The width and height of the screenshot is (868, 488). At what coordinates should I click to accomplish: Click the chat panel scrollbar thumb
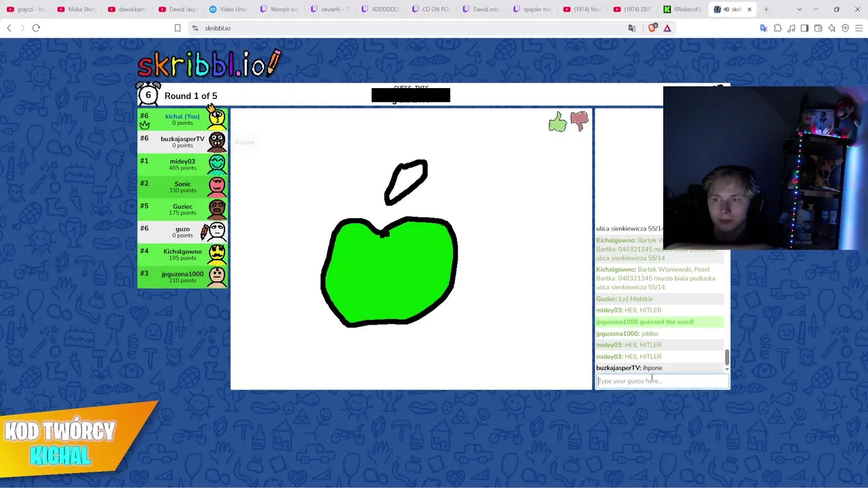tap(727, 357)
